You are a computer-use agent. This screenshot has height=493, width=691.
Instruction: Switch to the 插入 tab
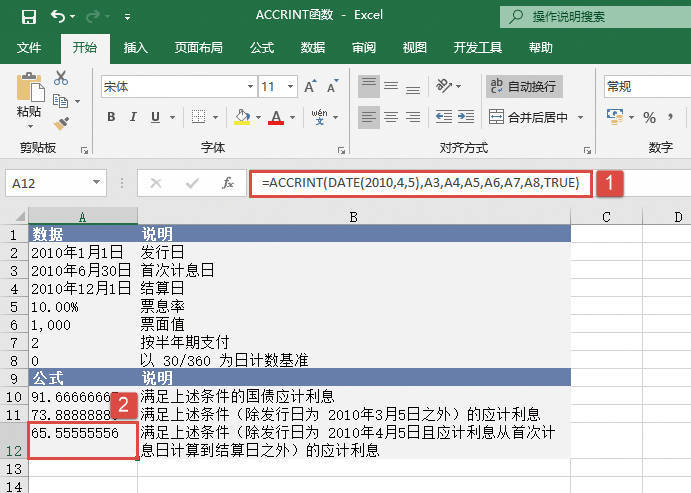click(x=135, y=48)
